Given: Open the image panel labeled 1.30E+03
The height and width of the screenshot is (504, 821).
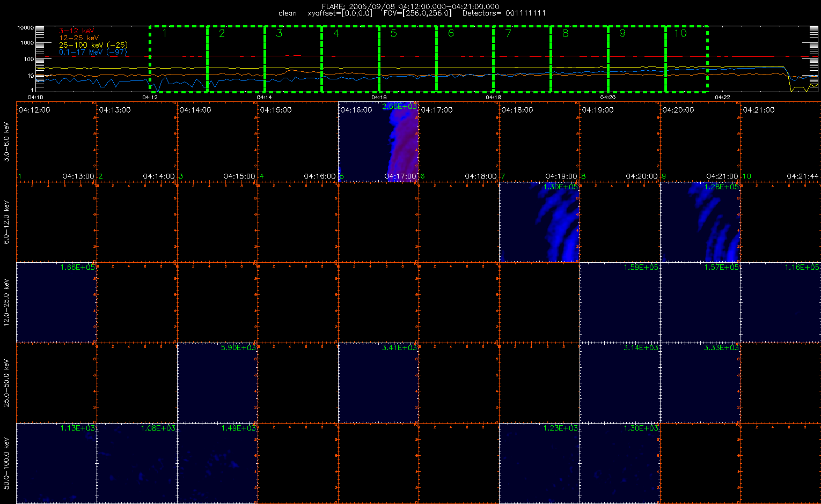Looking at the screenshot, I should 620,463.
